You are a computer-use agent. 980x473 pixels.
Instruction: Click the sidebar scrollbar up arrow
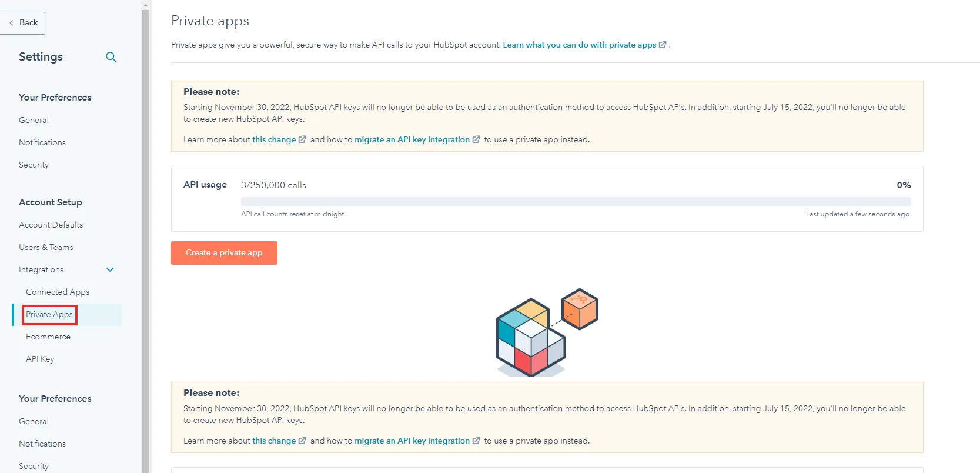pos(146,5)
